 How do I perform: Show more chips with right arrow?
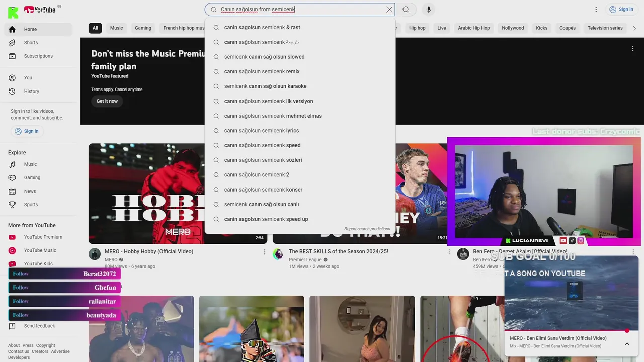[634, 28]
